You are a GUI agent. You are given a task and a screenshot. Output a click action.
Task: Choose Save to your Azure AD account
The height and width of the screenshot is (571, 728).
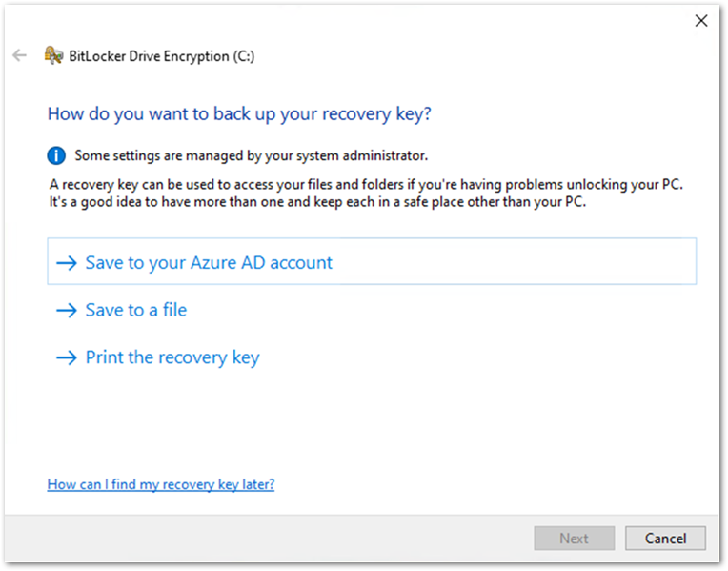[x=209, y=263]
